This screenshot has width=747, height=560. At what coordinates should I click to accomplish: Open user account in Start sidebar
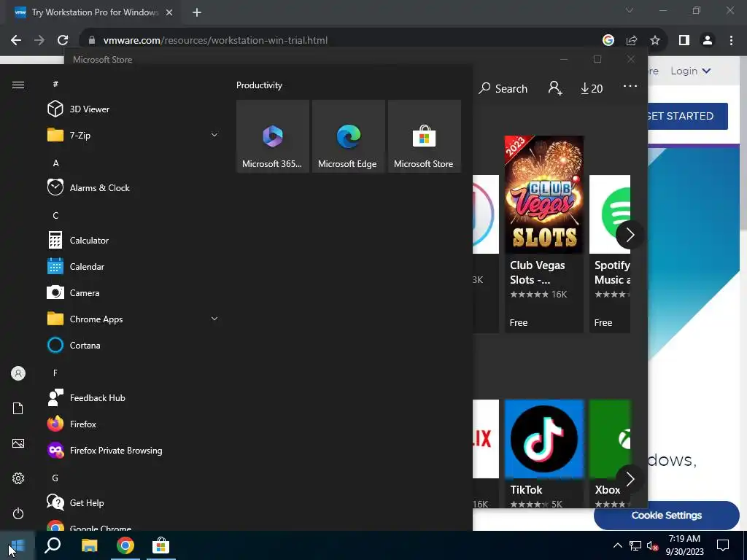coord(18,373)
